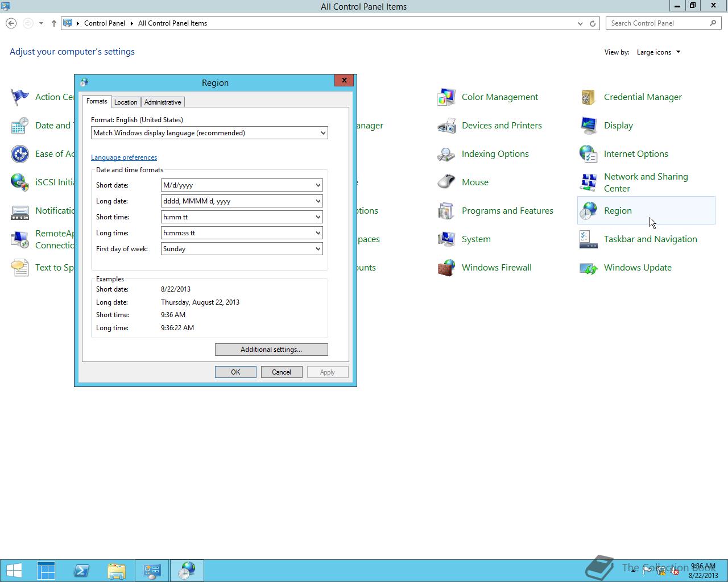Open the iSCSI Initiator icon

pos(20,182)
